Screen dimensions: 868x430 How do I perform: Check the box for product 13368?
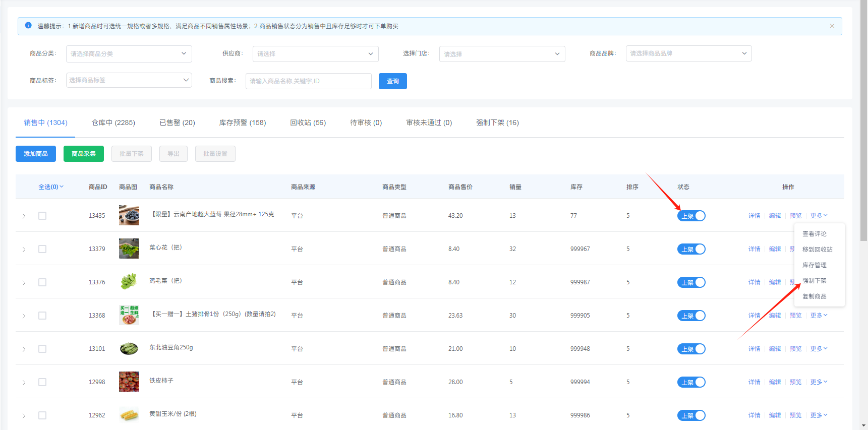coord(42,316)
